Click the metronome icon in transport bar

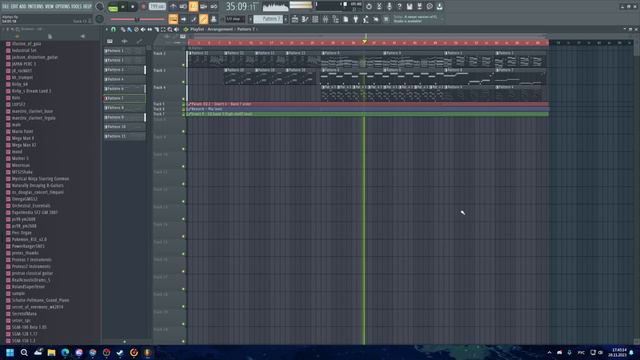tap(173, 7)
